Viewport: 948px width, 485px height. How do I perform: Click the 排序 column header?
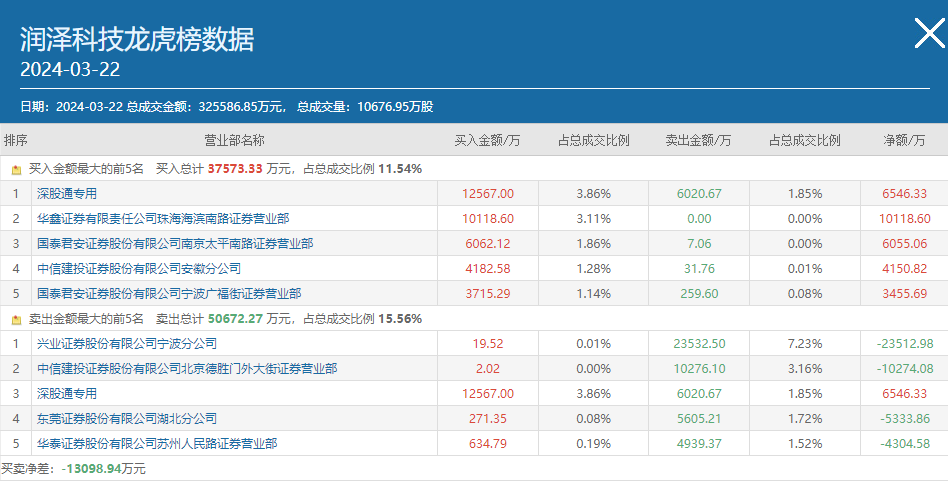coord(16,140)
